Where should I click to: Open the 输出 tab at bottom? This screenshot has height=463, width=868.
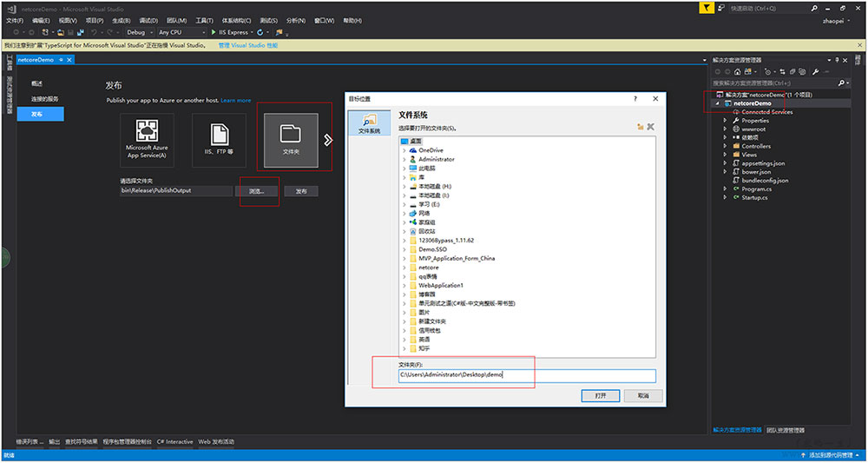click(54, 442)
